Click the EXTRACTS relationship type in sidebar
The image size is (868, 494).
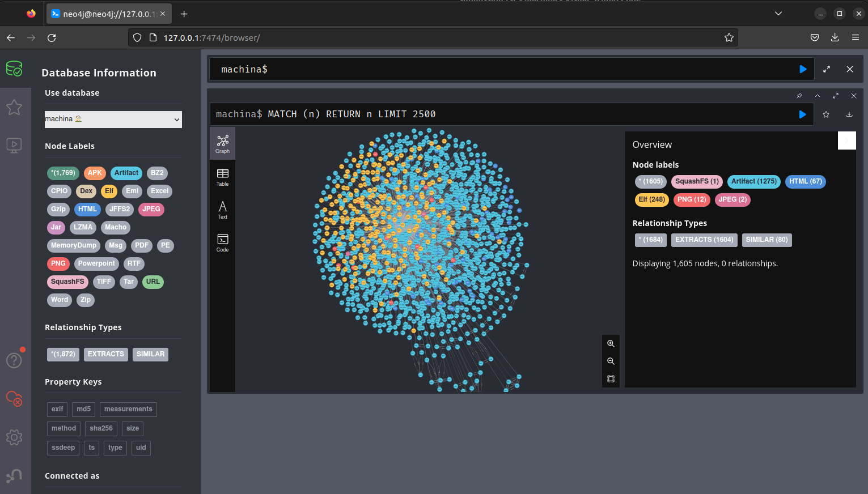105,354
